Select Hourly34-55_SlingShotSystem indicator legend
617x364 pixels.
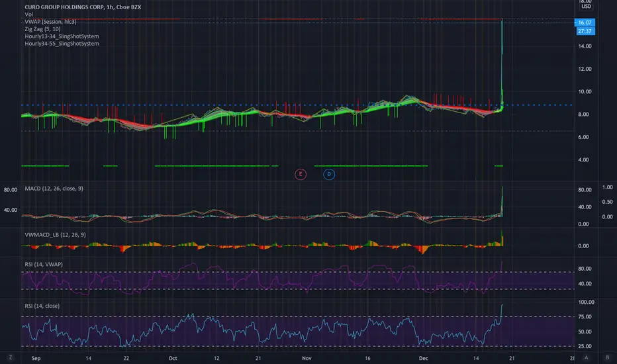pos(62,43)
